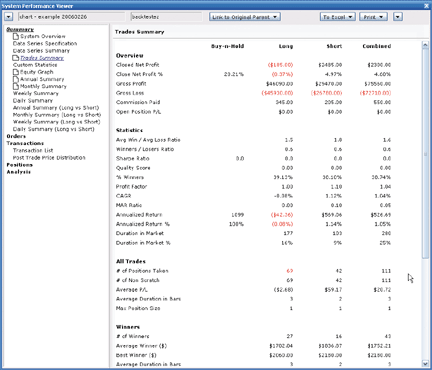Click the chart example name field
Screen dimensions: 432x370
tap(71, 17)
